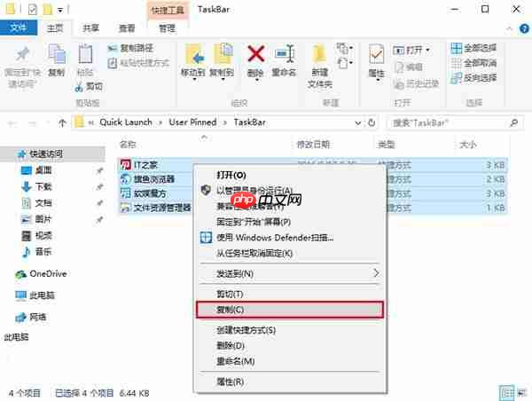Collapse the ribbon with the chevron arrow
The image size is (532, 401).
click(509, 28)
